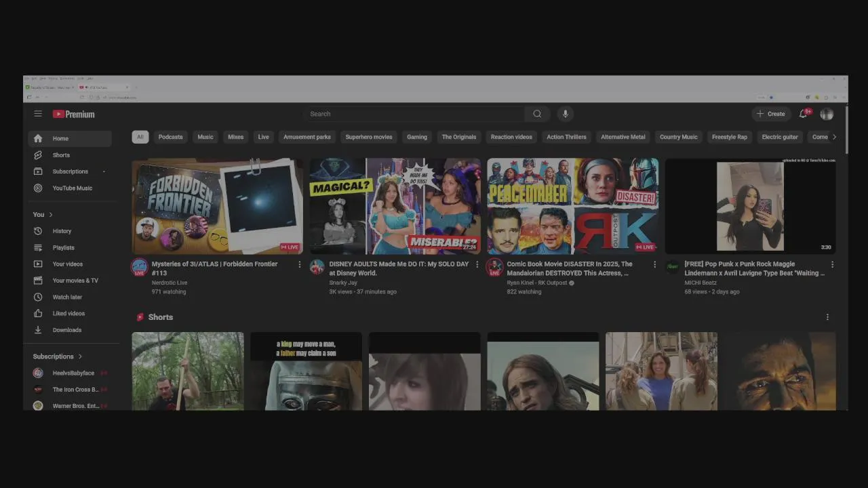This screenshot has width=868, height=488.
Task: Select the Reaction videos chip
Action: pos(511,137)
